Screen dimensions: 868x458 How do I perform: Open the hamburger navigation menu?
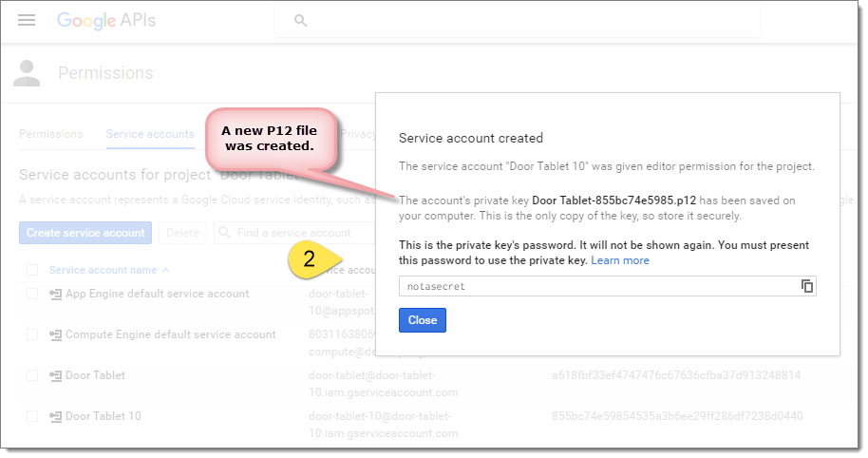(x=27, y=20)
